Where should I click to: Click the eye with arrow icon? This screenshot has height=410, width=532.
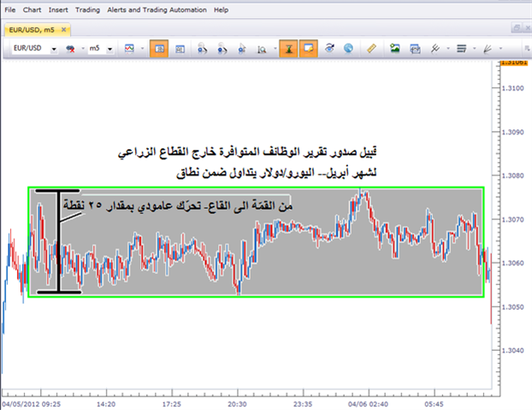[329, 48]
